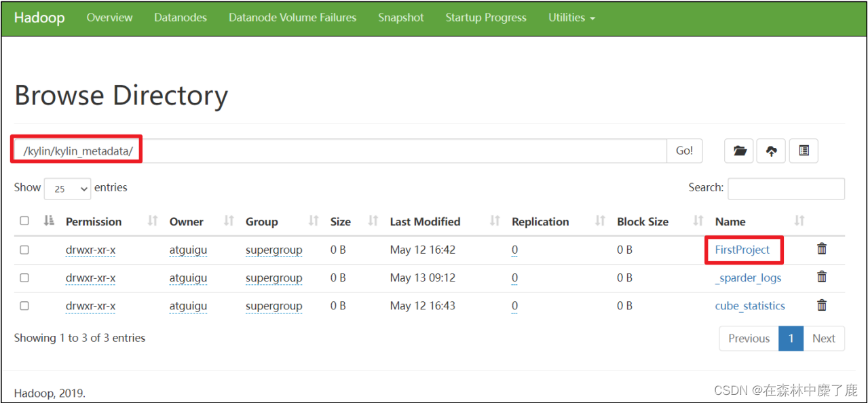Delete the FirstProject directory via trash icon
Screen dimensions: 868x403
click(x=822, y=249)
